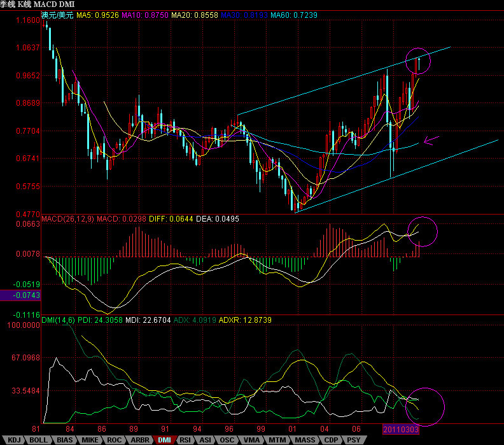Click year 96 on the time axis
The width and height of the screenshot is (504, 445).
pyautogui.click(x=229, y=429)
